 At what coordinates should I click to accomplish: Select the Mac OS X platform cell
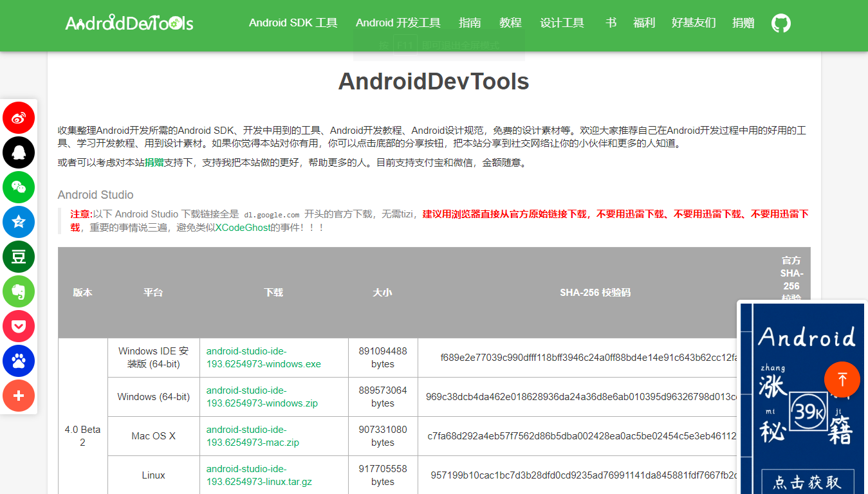coord(154,436)
